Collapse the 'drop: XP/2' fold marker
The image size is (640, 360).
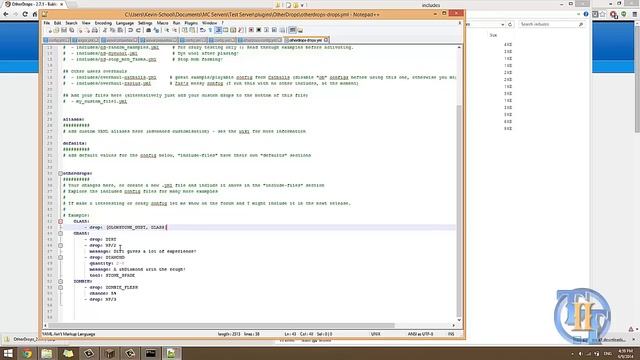click(60, 246)
